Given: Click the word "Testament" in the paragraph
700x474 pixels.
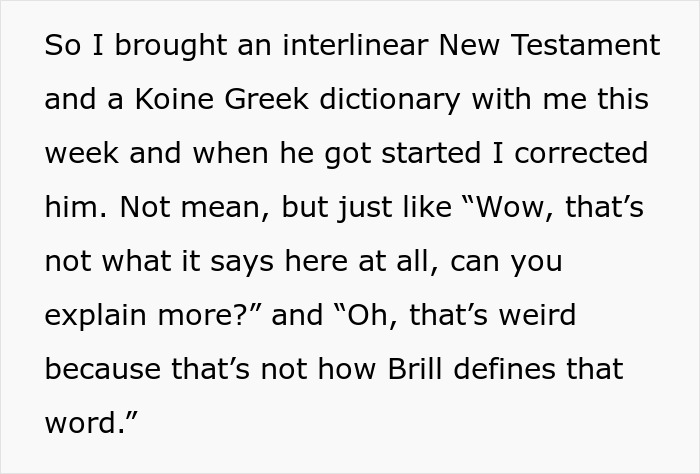Looking at the screenshot, I should (586, 45).
